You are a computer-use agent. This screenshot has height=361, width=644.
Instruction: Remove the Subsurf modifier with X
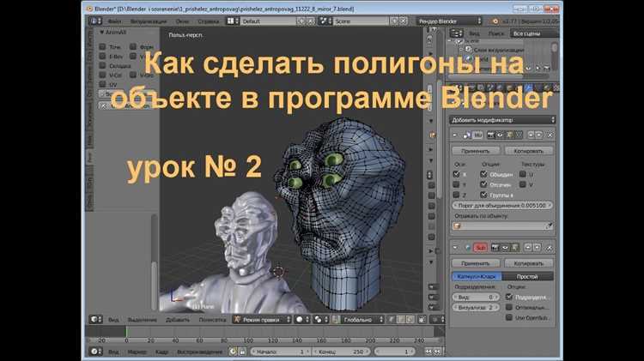(550, 247)
